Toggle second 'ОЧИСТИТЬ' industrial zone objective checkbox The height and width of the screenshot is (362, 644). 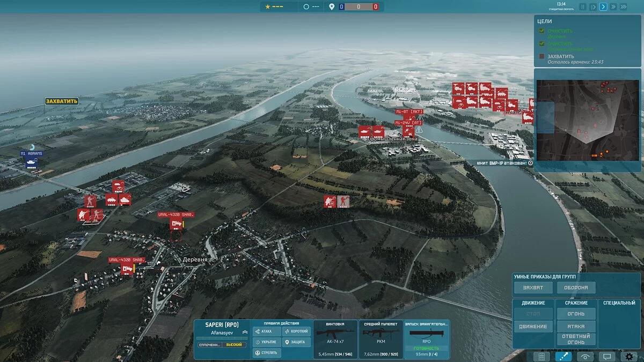pyautogui.click(x=542, y=44)
